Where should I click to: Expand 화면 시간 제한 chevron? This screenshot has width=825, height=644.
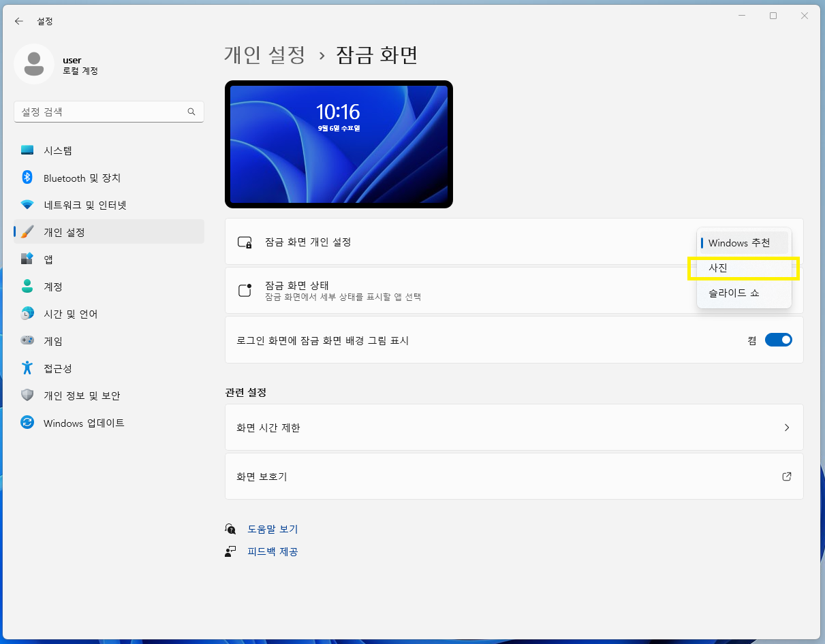[x=787, y=428]
